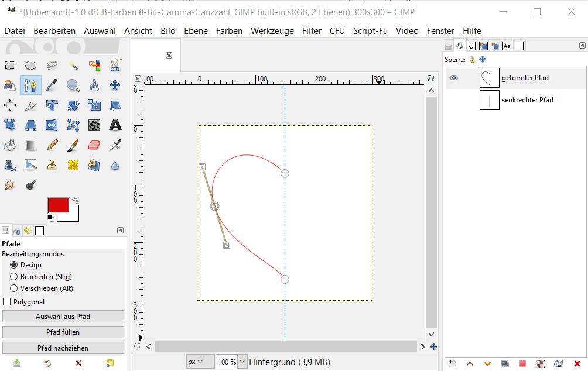588x371 pixels.
Task: Pick the Text tool
Action: pyautogui.click(x=115, y=125)
